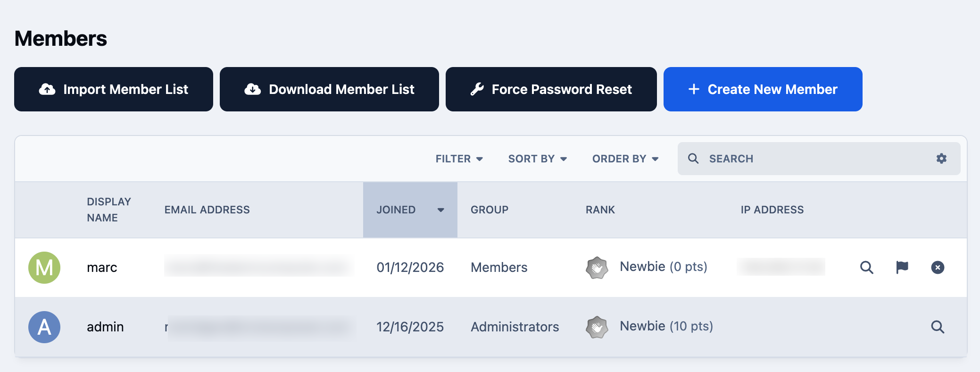Viewport: 980px width, 372px height.
Task: Click the 12/16/2025 joined date
Action: [410, 327]
